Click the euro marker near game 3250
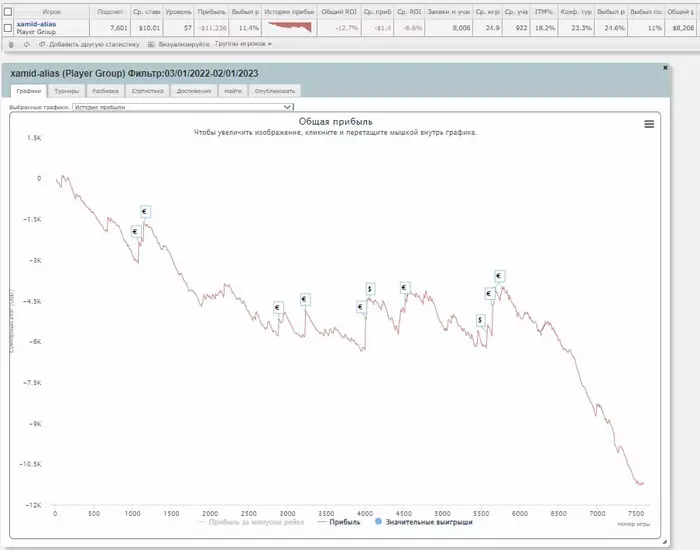 (x=305, y=299)
